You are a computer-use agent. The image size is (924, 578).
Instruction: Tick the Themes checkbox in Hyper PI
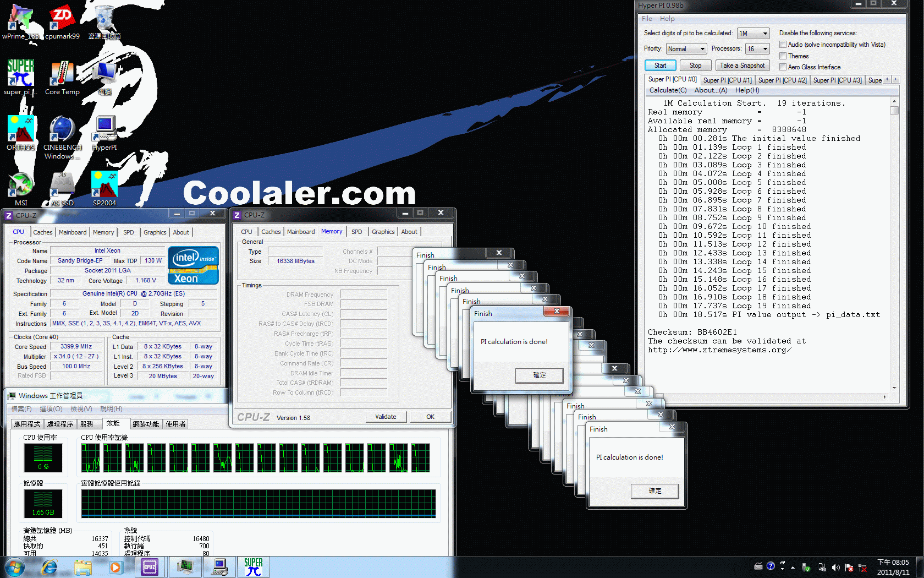click(x=783, y=56)
